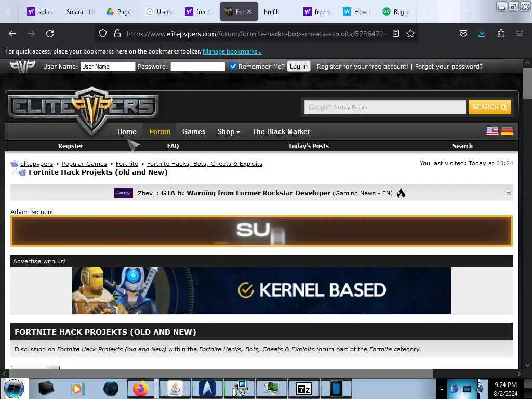Click in the Google Custom Search box

tap(385, 107)
